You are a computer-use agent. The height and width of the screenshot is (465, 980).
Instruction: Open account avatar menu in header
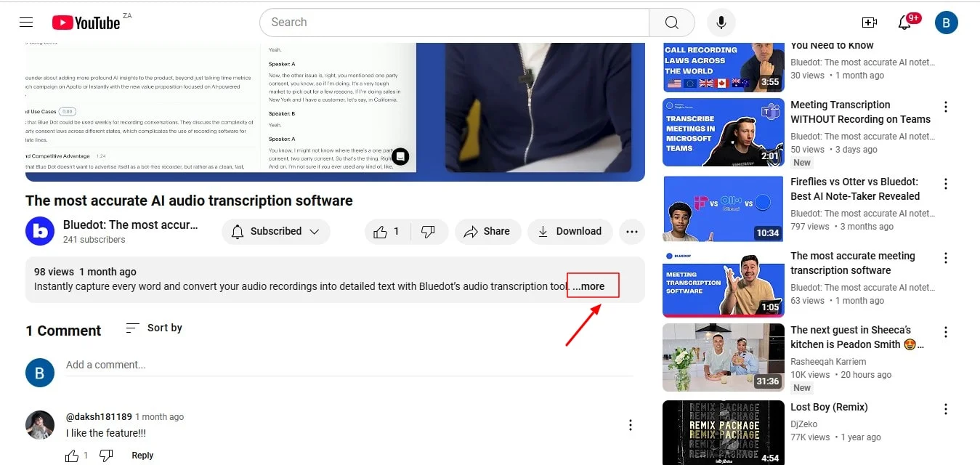point(947,23)
